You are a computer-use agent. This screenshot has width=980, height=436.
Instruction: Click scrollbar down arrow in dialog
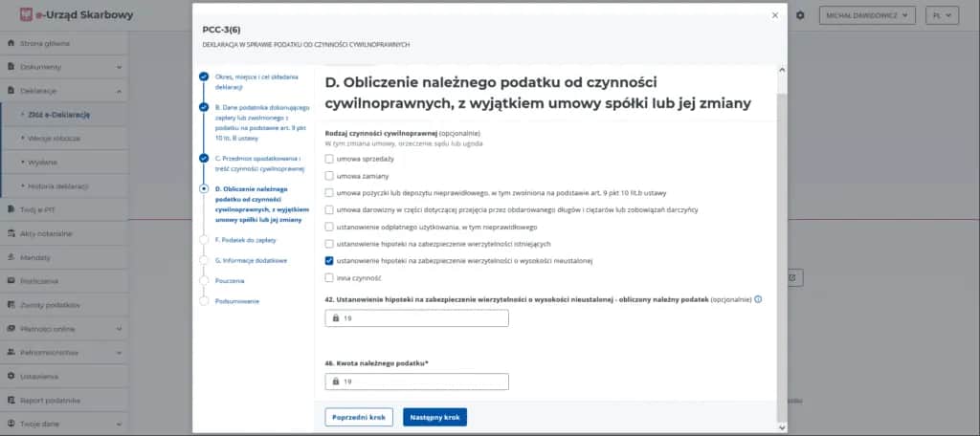click(x=782, y=428)
